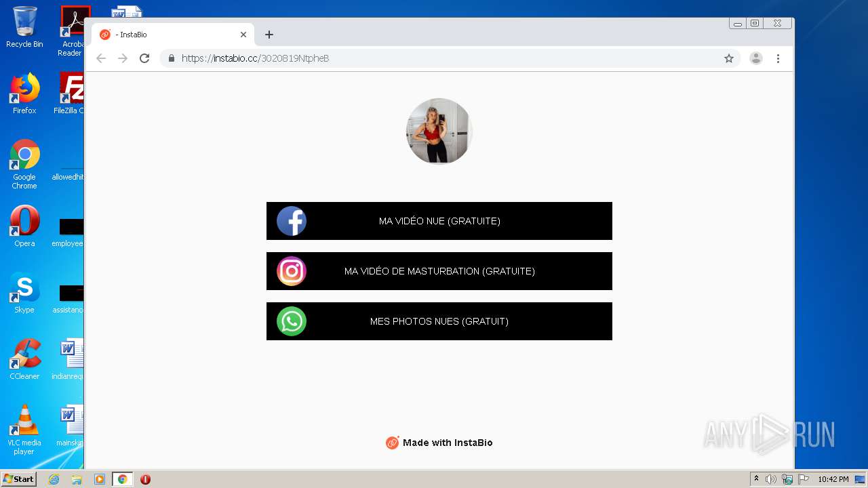Launch Firefox from the desktop

[24, 94]
